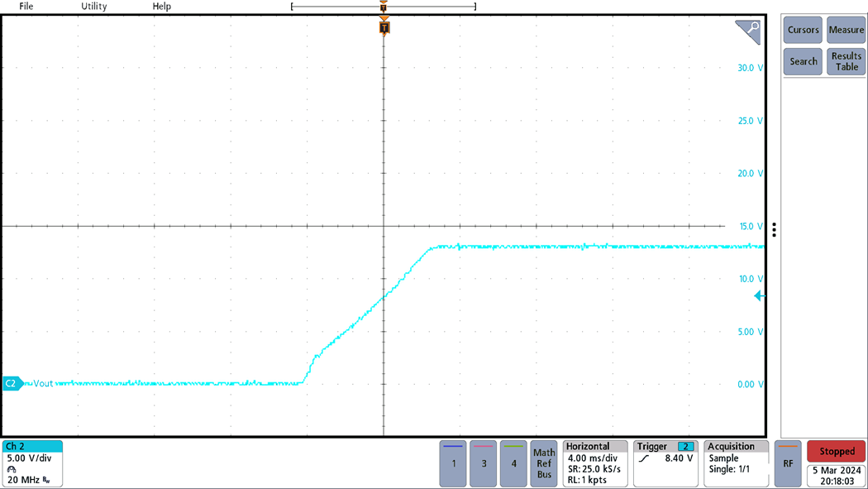The height and width of the screenshot is (489, 868).
Task: Open the Cursors panel
Action: point(802,30)
